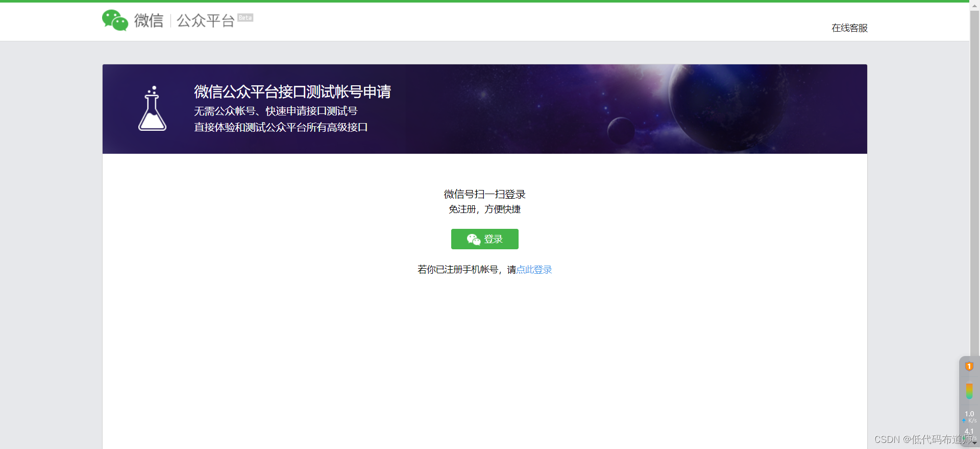Click the 微信 text in header logo
Image resolution: width=980 pixels, height=449 pixels.
149,20
